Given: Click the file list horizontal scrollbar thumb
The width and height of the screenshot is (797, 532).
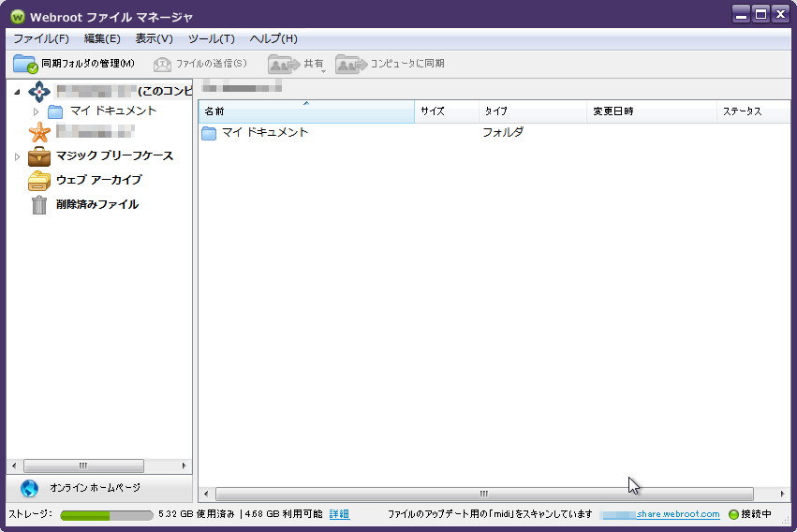Looking at the screenshot, I should tap(484, 494).
